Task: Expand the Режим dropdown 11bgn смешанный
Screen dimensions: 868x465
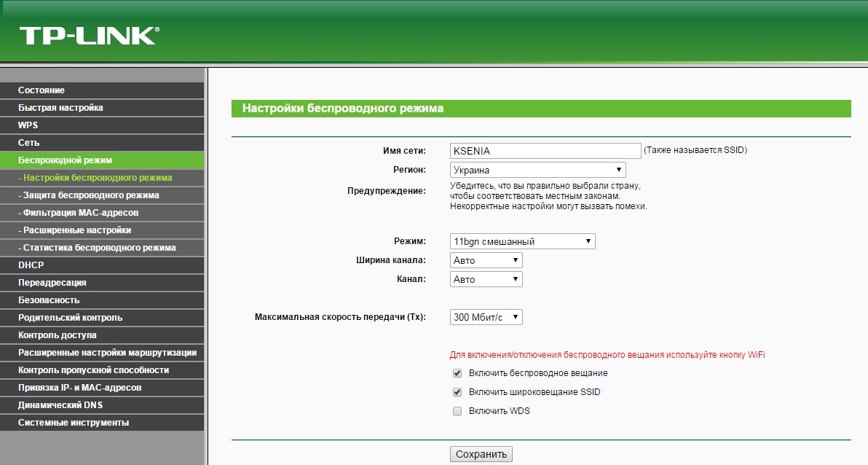Action: tap(522, 241)
